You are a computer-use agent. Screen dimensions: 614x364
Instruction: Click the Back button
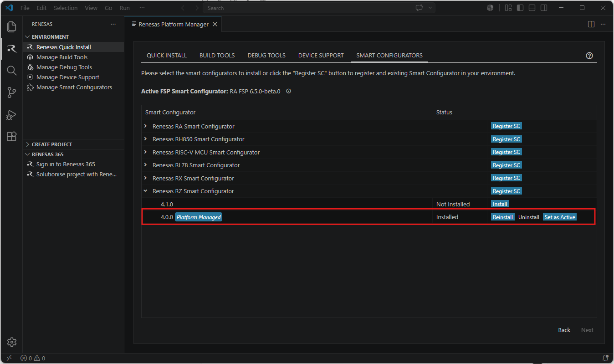[564, 330]
